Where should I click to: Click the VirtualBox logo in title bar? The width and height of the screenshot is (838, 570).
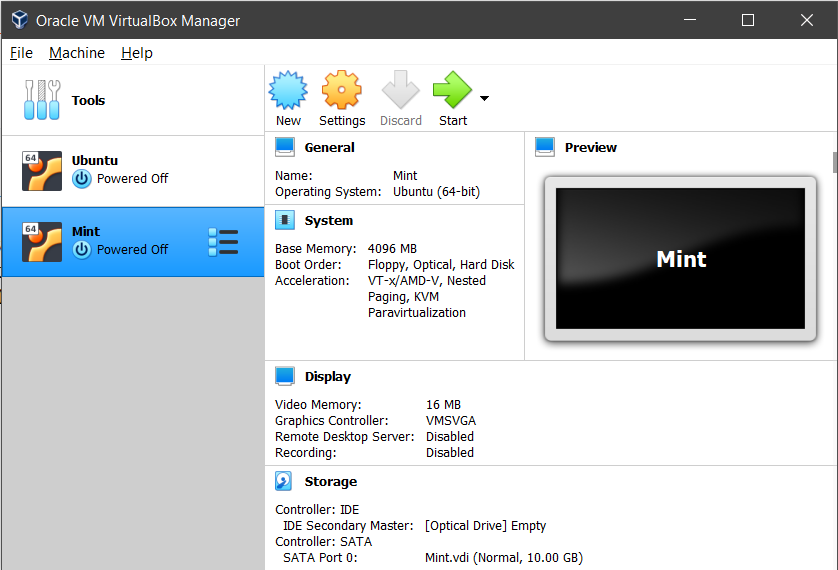click(x=20, y=20)
